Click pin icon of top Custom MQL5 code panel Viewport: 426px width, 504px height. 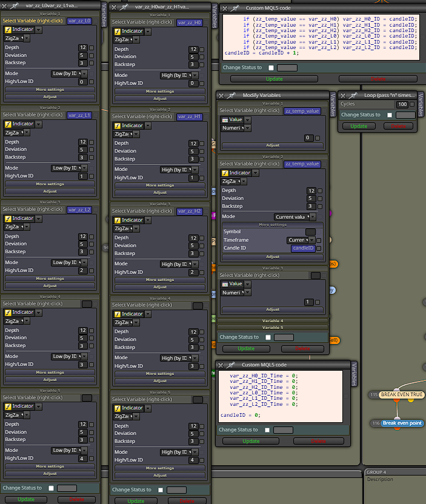pos(235,8)
